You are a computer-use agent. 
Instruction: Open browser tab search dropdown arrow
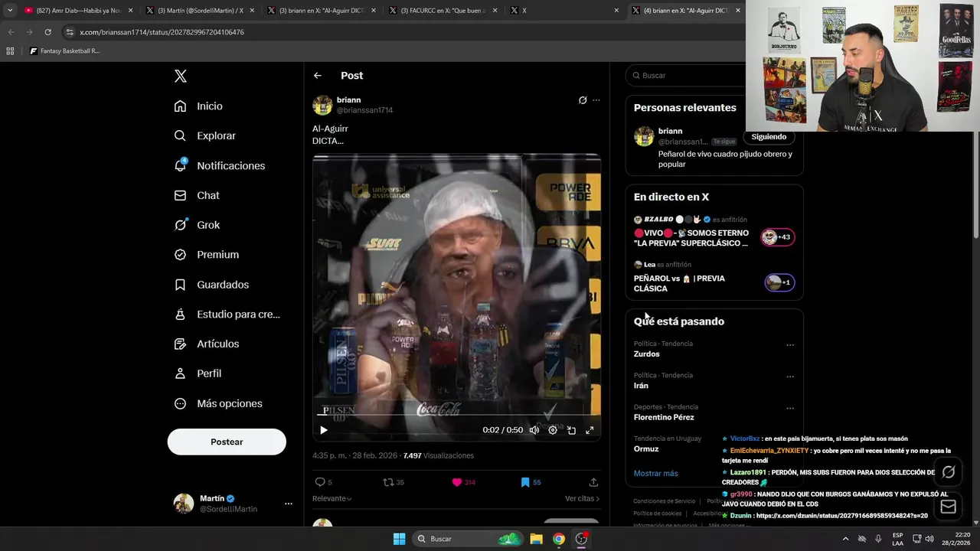tap(9, 11)
